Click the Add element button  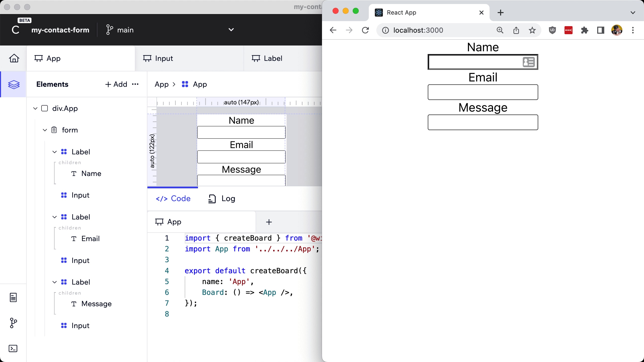[116, 84]
